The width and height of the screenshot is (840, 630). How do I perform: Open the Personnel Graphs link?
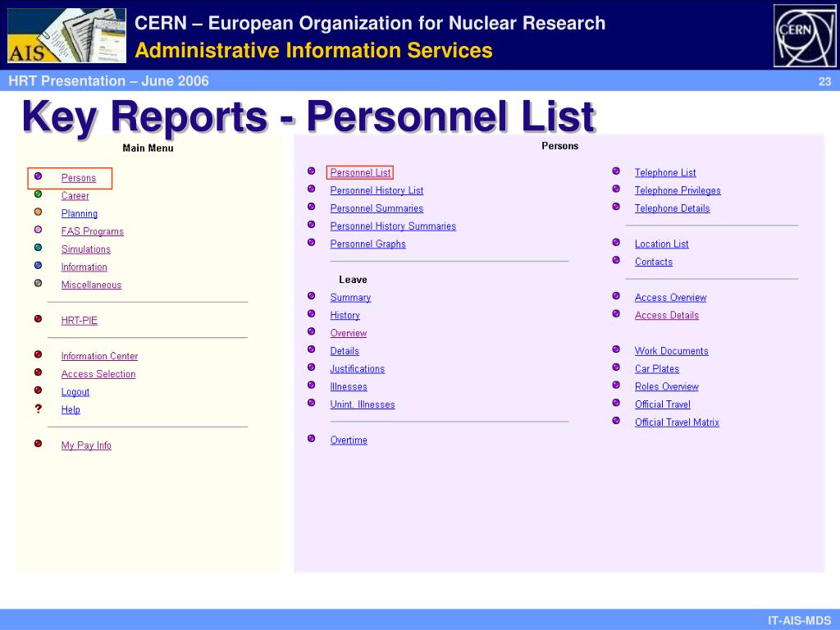tap(367, 244)
